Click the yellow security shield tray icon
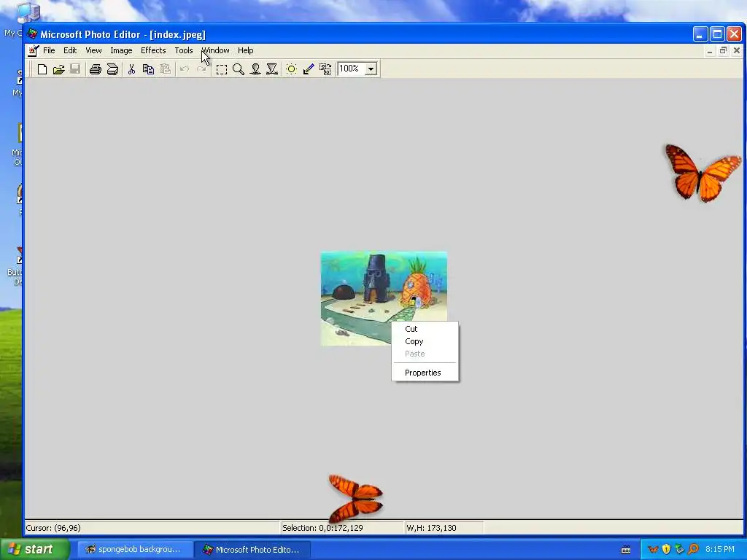This screenshot has width=747, height=560. [x=666, y=550]
